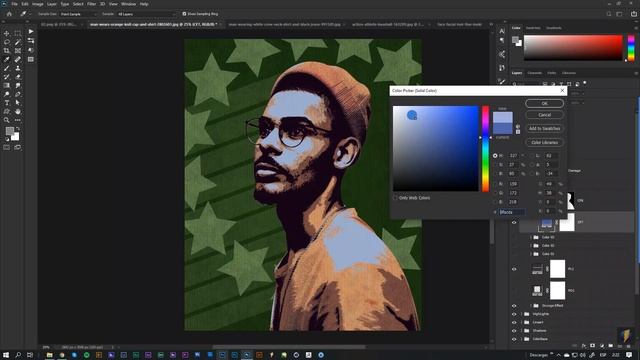Select the Blur/Smudge tool
Viewport: 640px width, 360px height.
point(18,85)
